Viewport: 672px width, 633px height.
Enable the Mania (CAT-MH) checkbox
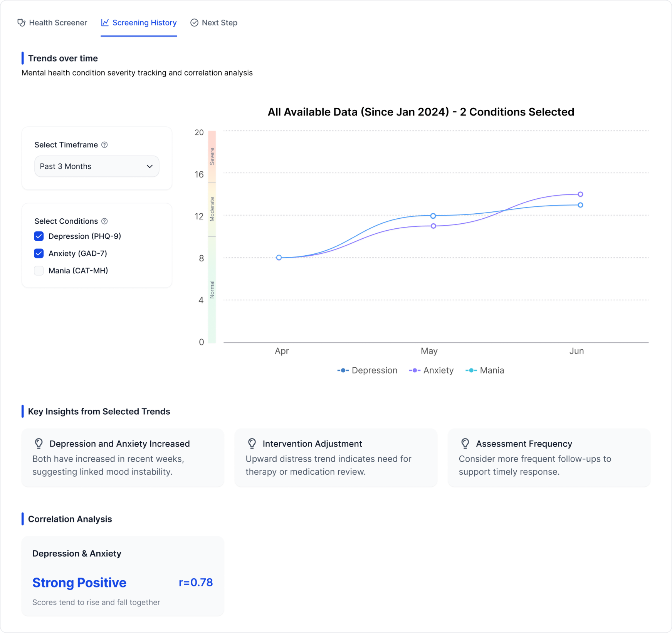pyautogui.click(x=39, y=271)
